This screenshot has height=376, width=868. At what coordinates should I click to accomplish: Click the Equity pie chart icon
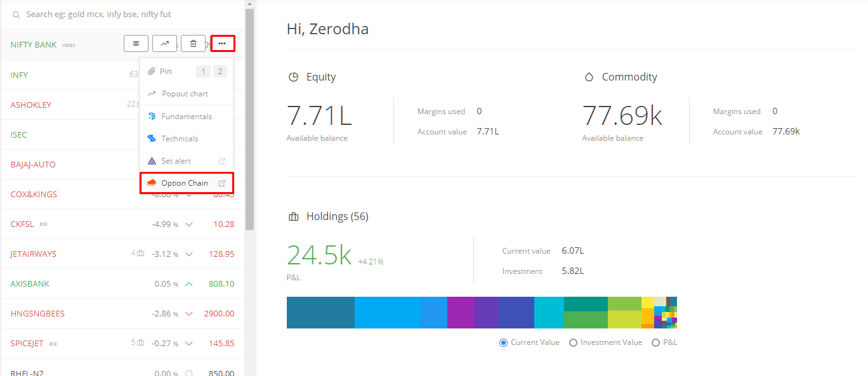(293, 77)
